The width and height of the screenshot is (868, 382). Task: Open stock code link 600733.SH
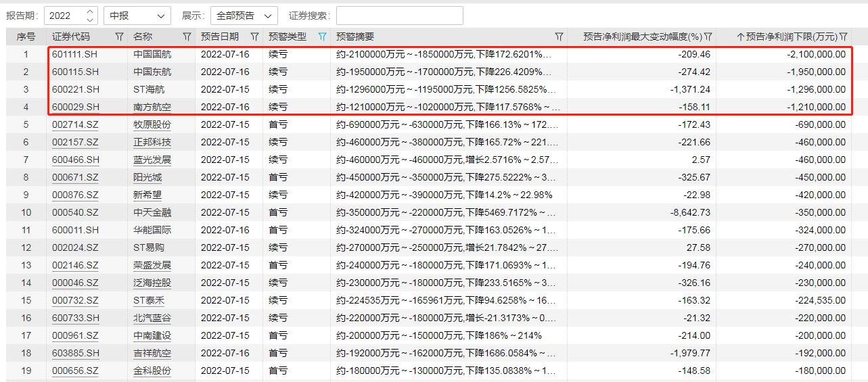click(75, 318)
